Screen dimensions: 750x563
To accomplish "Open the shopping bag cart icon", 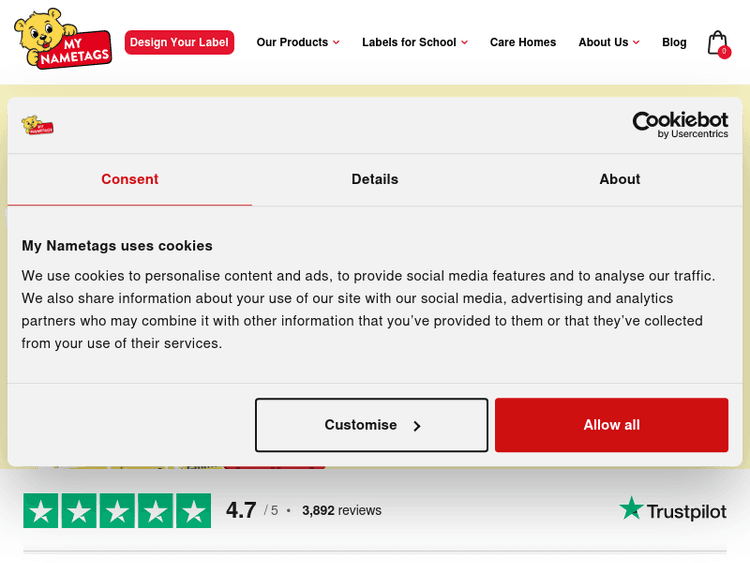I will (715, 41).
